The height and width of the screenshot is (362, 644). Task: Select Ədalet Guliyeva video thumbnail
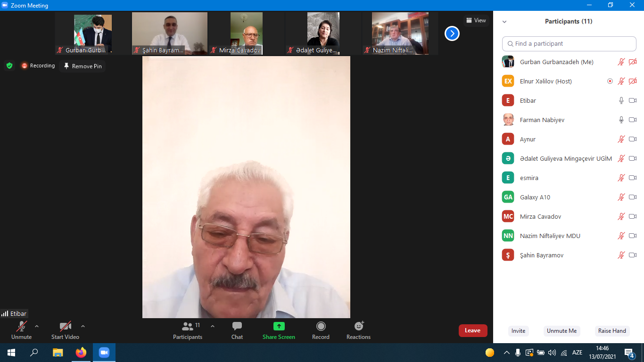click(x=323, y=33)
